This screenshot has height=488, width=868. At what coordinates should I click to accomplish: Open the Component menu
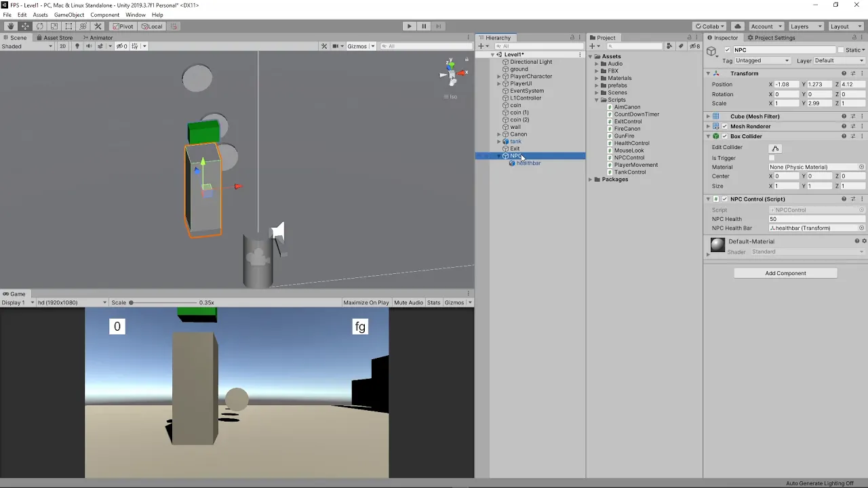(x=104, y=14)
